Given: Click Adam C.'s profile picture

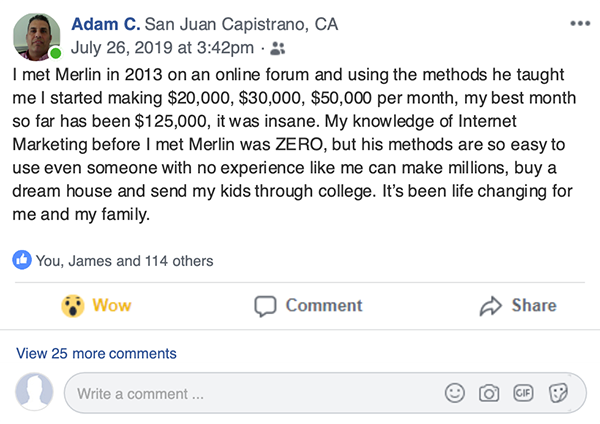Looking at the screenshot, I should coord(36,36).
